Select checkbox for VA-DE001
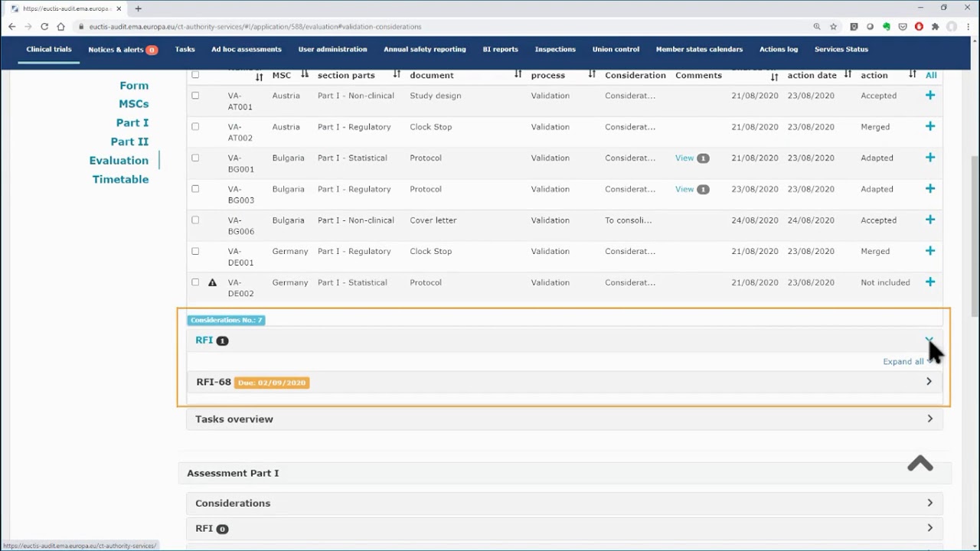980x551 pixels. [x=195, y=251]
